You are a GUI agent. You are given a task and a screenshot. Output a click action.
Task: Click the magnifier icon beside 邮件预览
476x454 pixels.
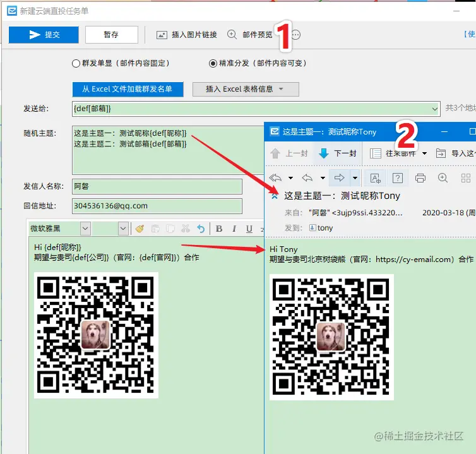tap(232, 35)
